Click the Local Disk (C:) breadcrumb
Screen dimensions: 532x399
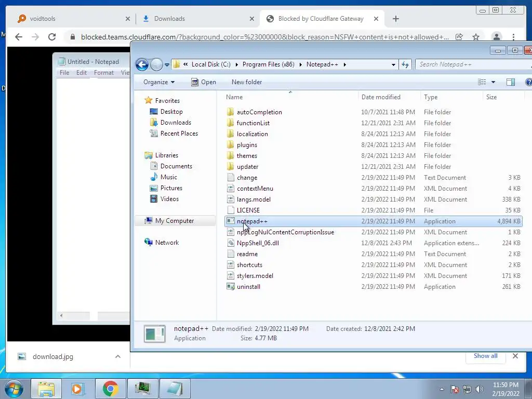click(x=211, y=64)
